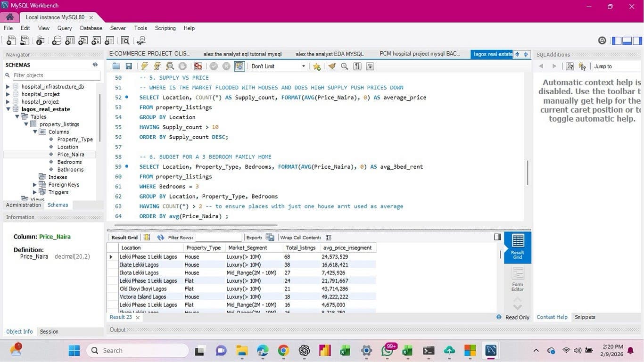Create a new SQL tab for executing queries
The image size is (644, 362).
click(x=11, y=41)
